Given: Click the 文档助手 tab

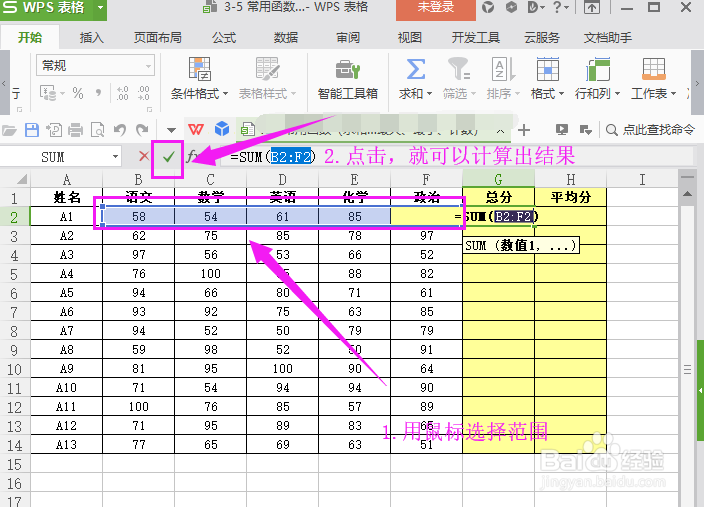Looking at the screenshot, I should pos(607,38).
